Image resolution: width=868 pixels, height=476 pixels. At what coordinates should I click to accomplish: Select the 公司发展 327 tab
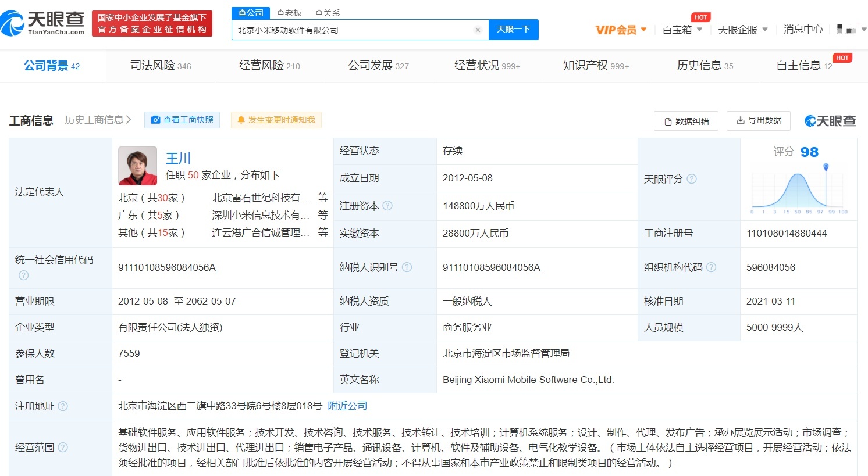click(x=378, y=66)
